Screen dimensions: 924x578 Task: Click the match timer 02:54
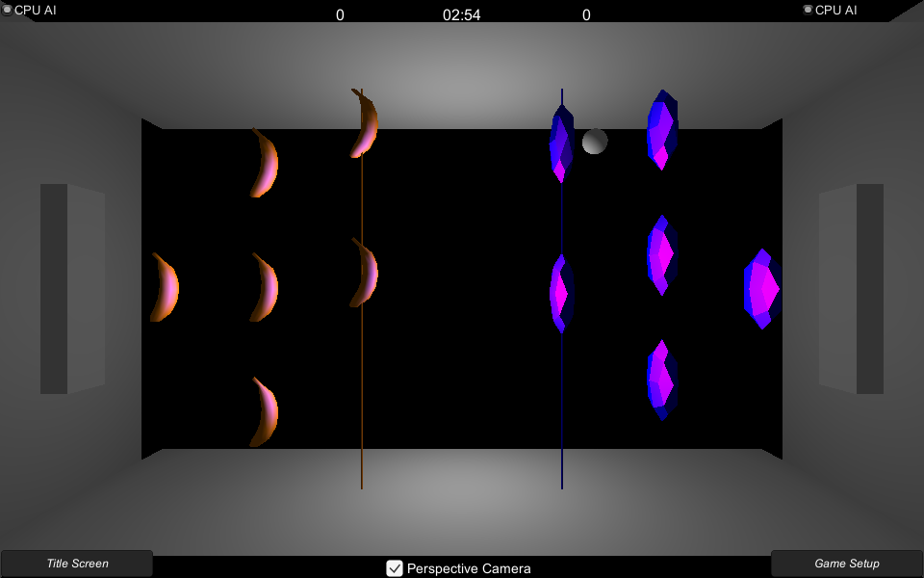click(461, 14)
